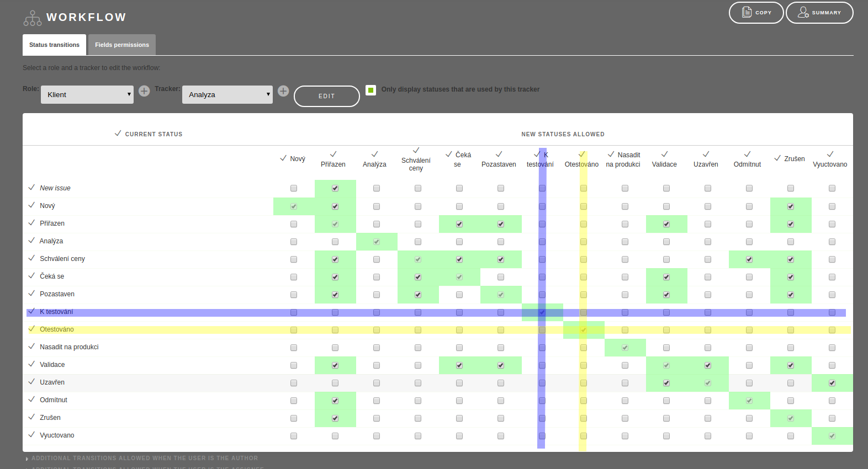Enable Vyuctovano to Nový transition checkbox

click(294, 436)
